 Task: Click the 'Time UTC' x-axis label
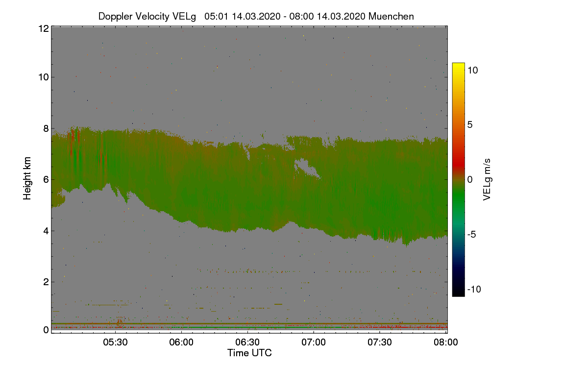coord(249,353)
